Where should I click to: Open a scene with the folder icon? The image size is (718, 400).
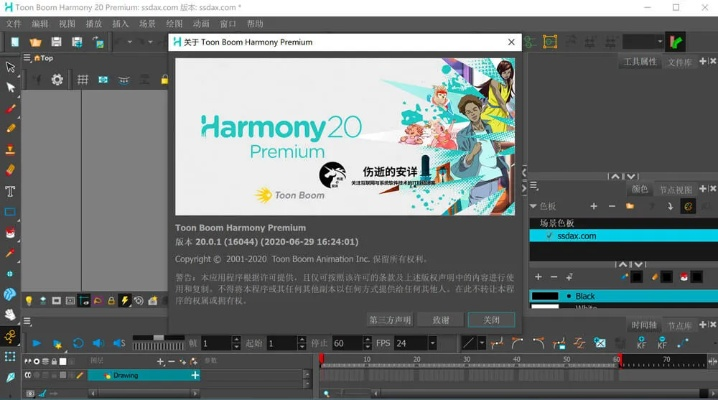[x=35, y=43]
